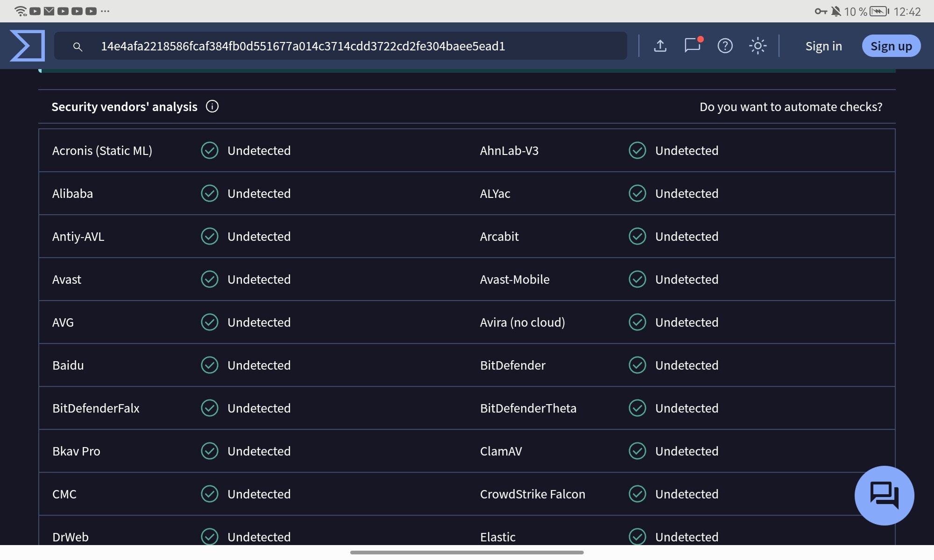The width and height of the screenshot is (934, 560).
Task: Click the ClamAV vendor name
Action: click(501, 451)
